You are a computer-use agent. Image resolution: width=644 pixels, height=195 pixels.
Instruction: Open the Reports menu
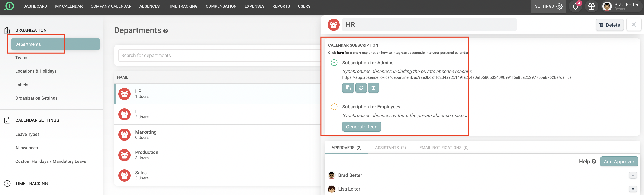point(281,6)
